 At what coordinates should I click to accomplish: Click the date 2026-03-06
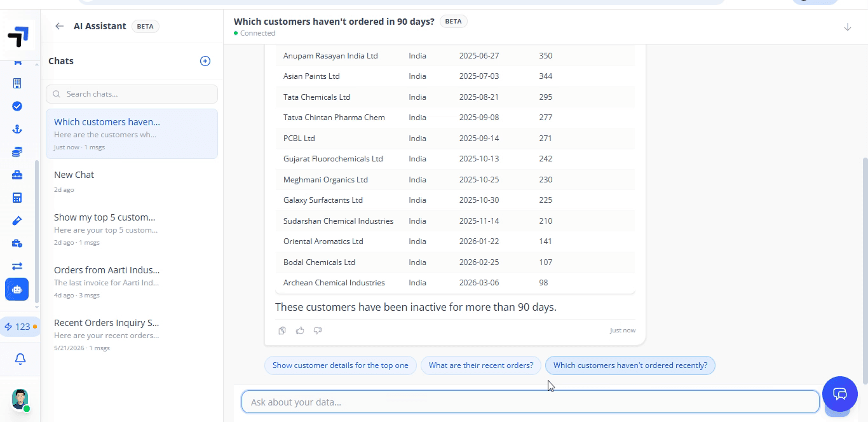pyautogui.click(x=479, y=283)
